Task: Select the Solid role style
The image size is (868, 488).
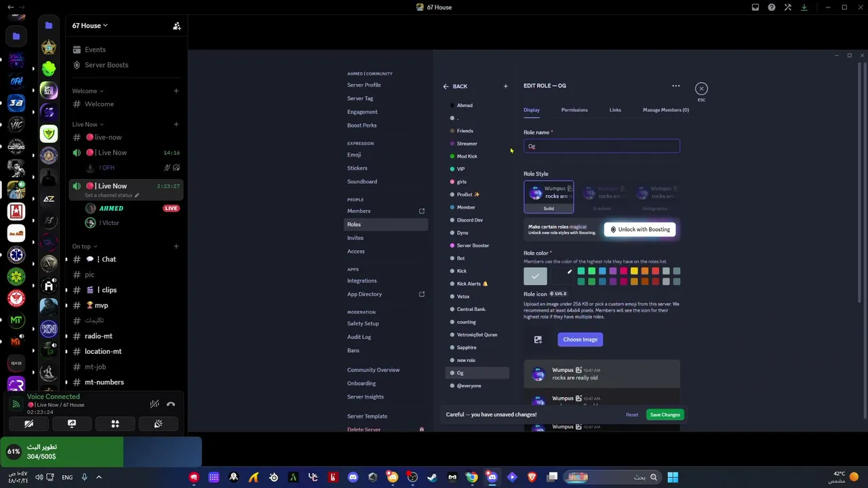Action: 549,197
